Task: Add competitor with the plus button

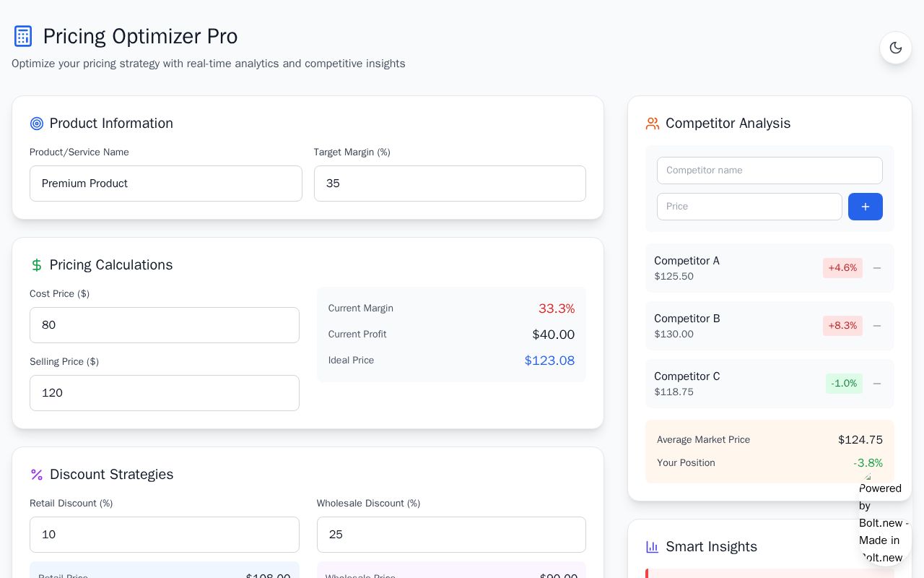Action: 866,207
